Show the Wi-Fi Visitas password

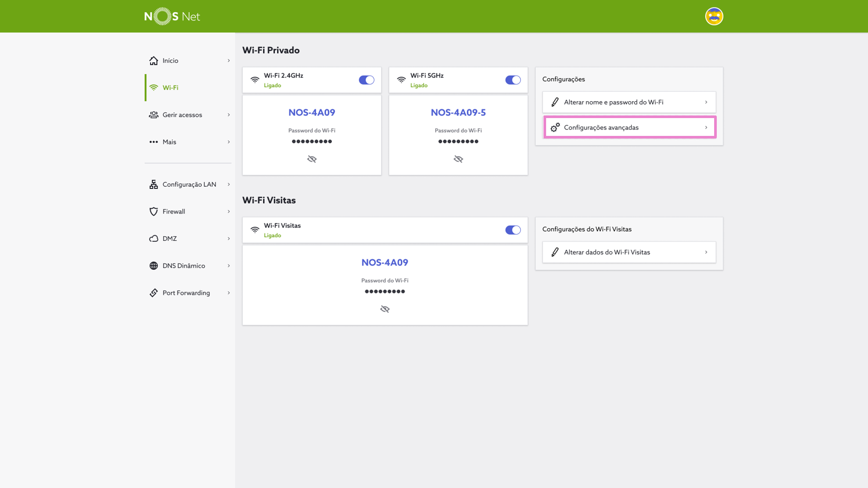pyautogui.click(x=385, y=309)
